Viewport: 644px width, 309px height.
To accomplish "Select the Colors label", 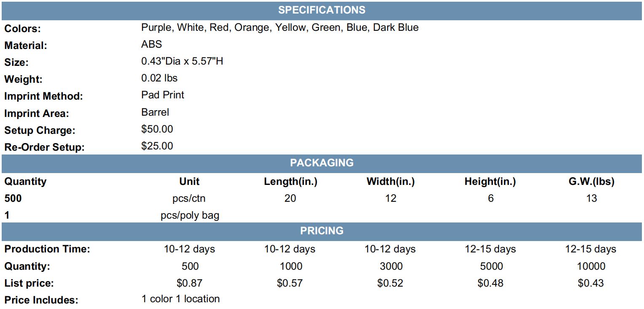I will (23, 29).
